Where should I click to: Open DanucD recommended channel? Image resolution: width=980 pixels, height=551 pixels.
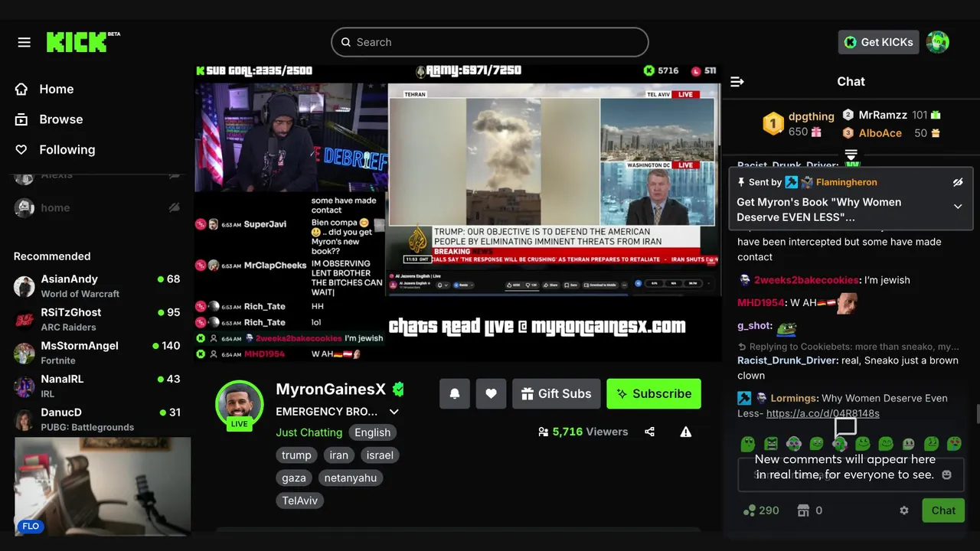97,419
